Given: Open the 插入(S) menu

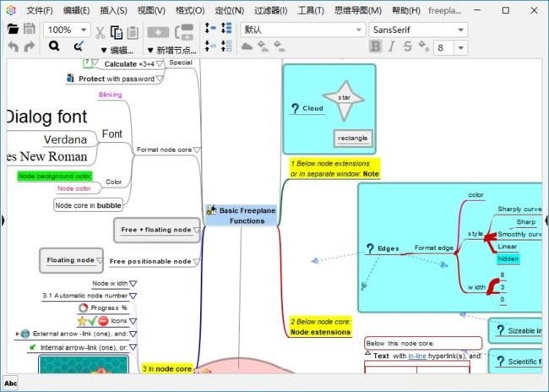Looking at the screenshot, I should 113,10.
